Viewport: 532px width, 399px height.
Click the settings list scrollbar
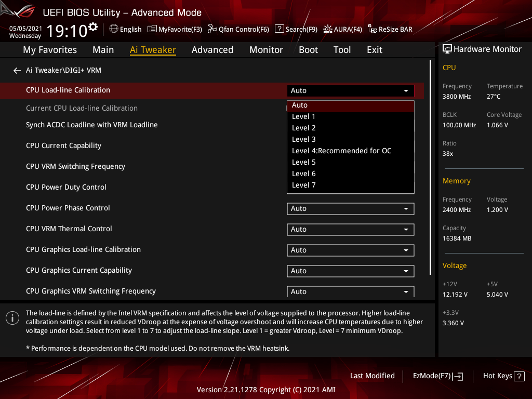(x=430, y=168)
